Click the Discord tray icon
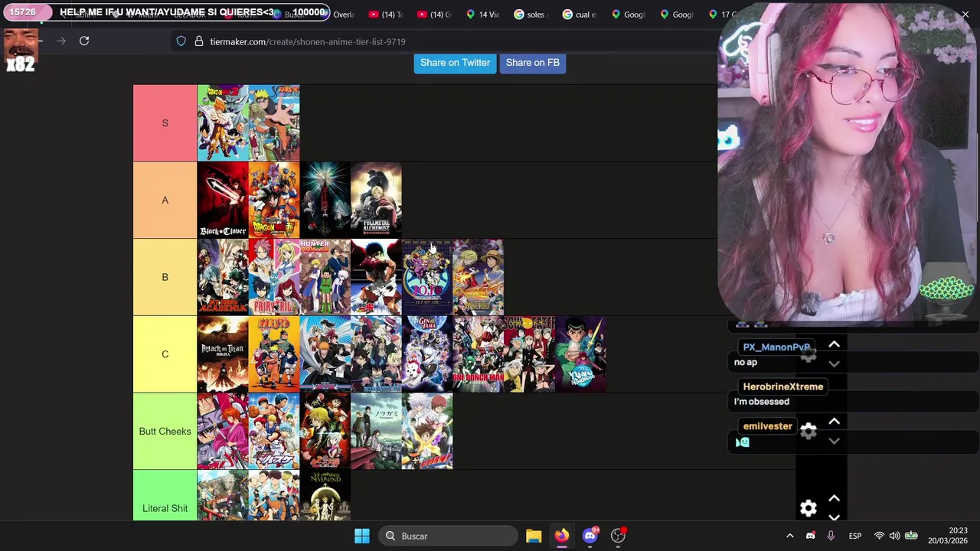This screenshot has width=980, height=551. tap(811, 536)
